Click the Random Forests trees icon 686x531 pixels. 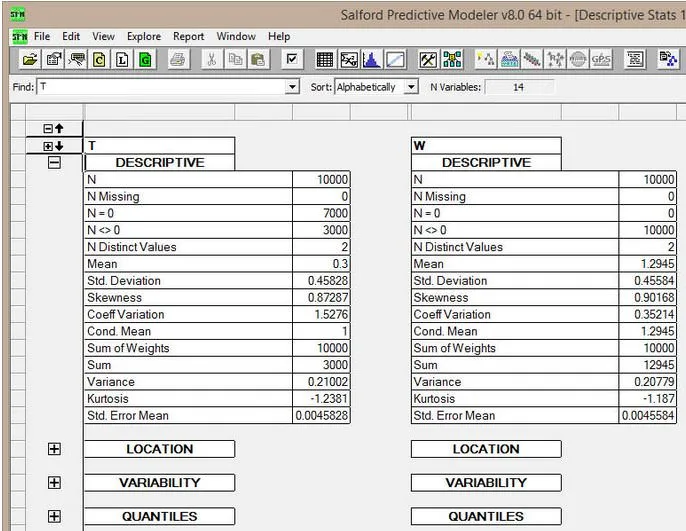(x=555, y=59)
